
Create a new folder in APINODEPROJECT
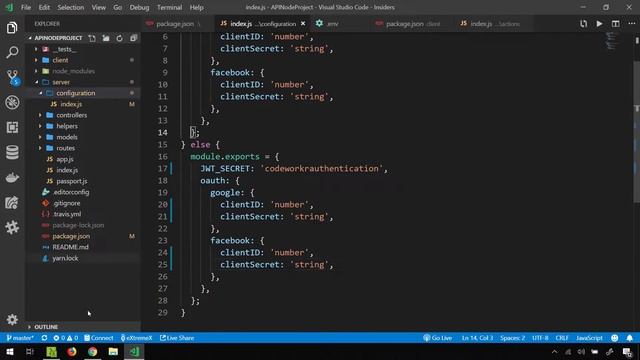pos(106,38)
